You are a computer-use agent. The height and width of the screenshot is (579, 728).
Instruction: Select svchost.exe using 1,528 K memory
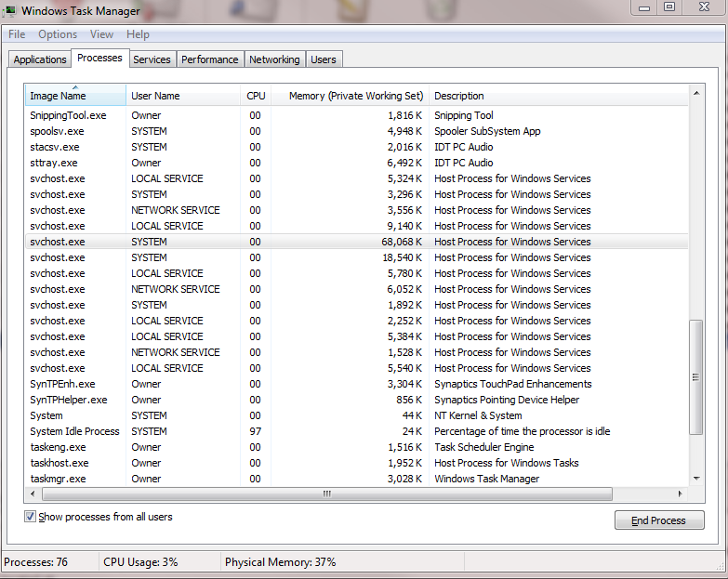[357, 352]
